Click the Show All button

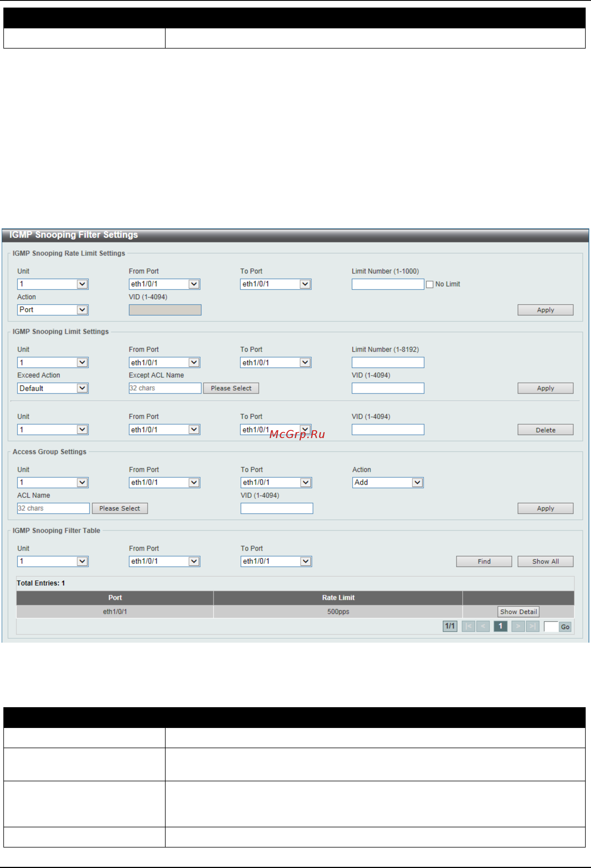tap(546, 561)
